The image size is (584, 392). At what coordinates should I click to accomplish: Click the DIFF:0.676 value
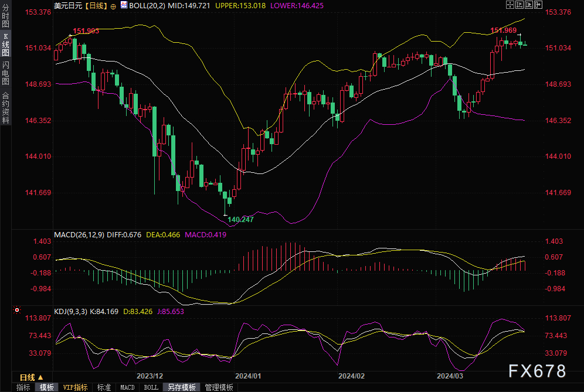(124, 235)
